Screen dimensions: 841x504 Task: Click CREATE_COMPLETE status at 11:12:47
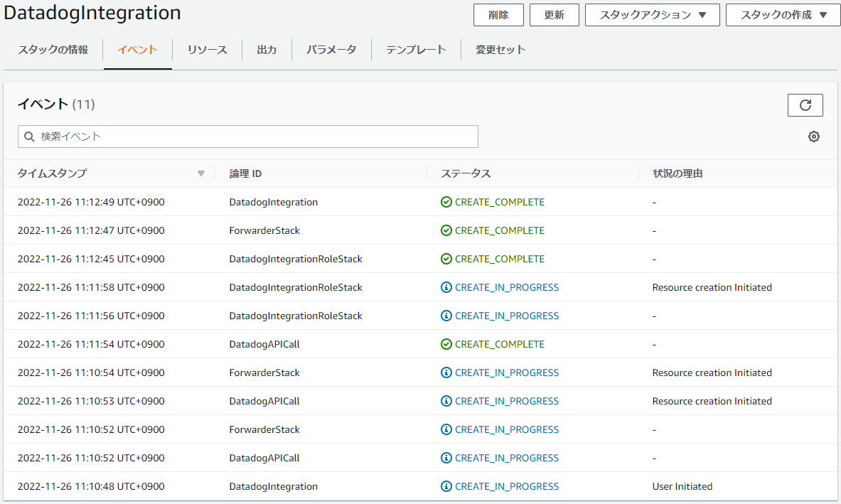(499, 230)
